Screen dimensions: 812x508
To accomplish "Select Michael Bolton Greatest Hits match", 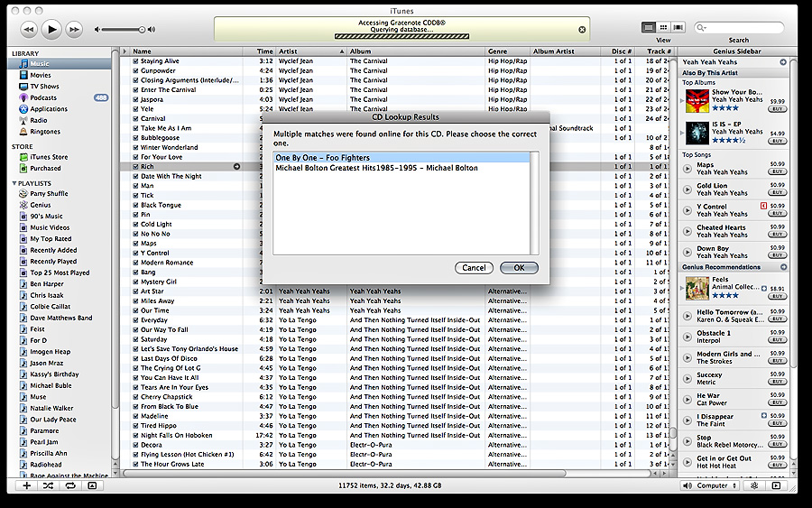I will tap(401, 169).
